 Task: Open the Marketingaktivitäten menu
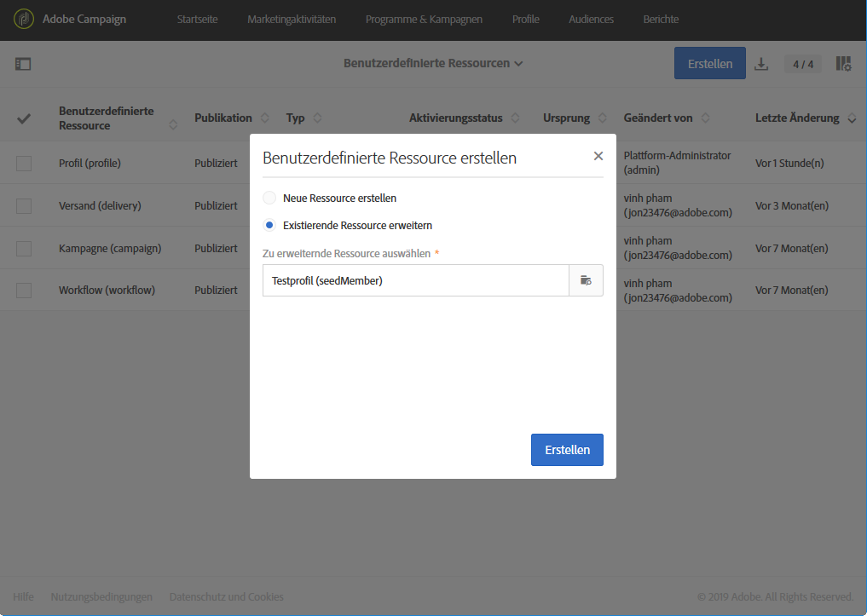tap(292, 20)
